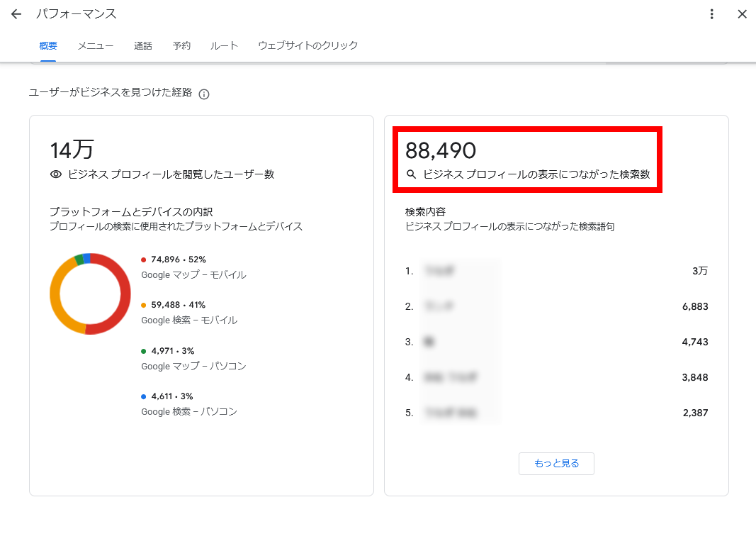Image resolution: width=756 pixels, height=541 pixels.
Task: Click the magnifier icon under 88,490
Action: point(411,174)
